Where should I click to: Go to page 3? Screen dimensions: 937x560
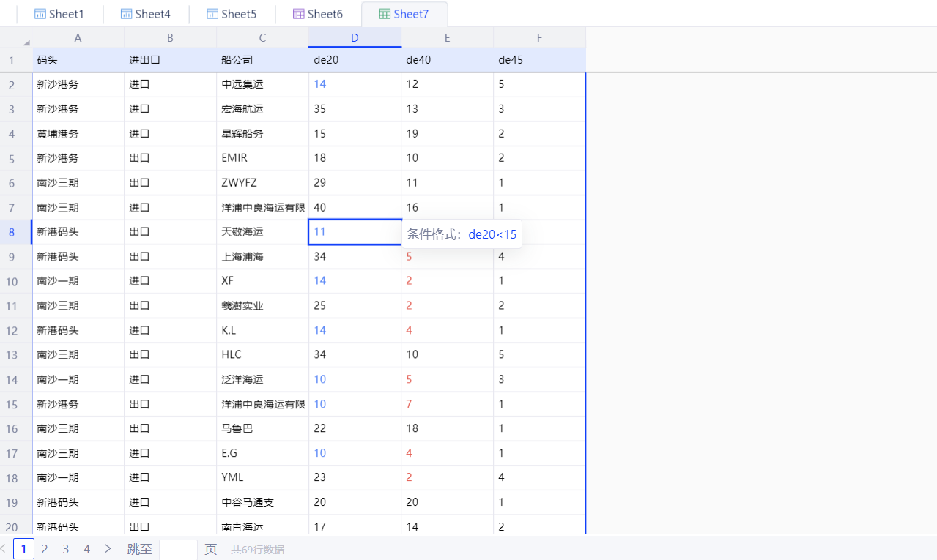click(66, 549)
